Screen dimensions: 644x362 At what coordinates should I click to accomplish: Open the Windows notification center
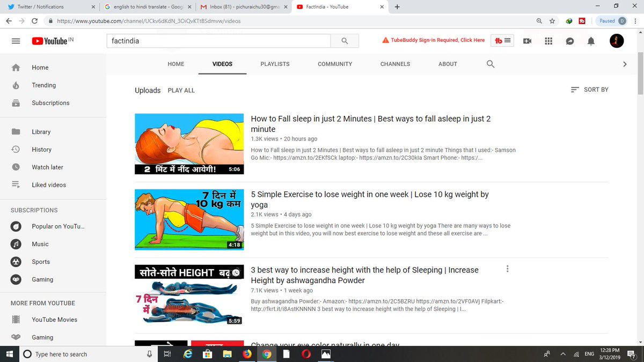click(x=632, y=354)
